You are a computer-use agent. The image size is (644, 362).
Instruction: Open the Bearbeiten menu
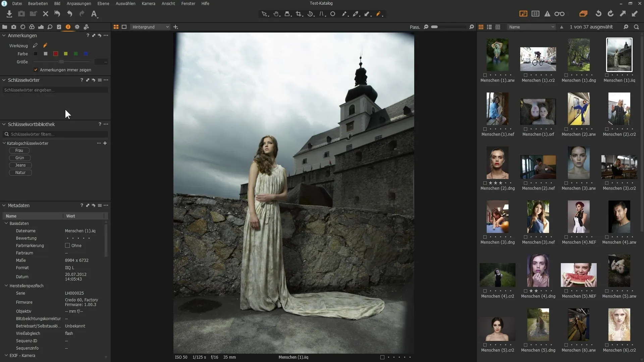[38, 3]
